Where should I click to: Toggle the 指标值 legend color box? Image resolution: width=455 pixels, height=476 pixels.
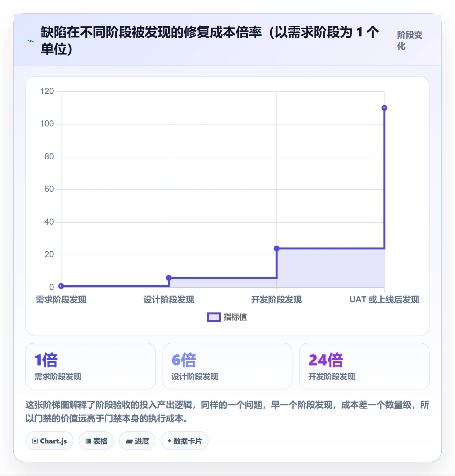pyautogui.click(x=214, y=317)
